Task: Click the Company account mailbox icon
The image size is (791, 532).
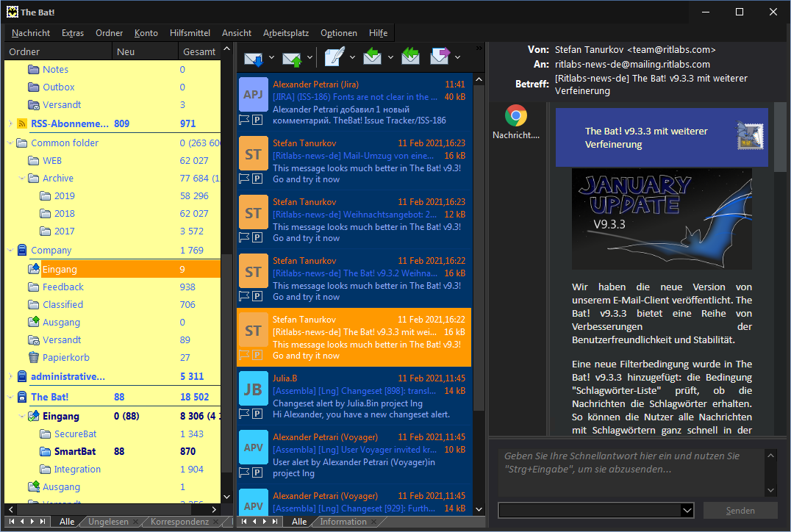Action: (22, 250)
